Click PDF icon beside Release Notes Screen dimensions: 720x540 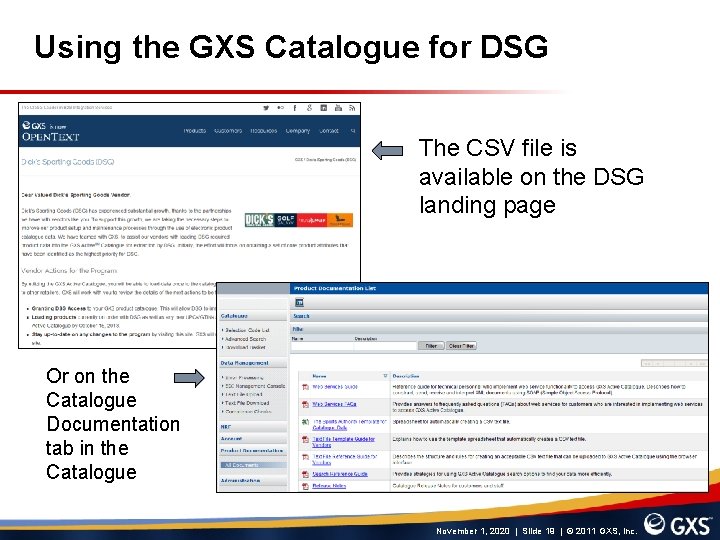point(305,486)
